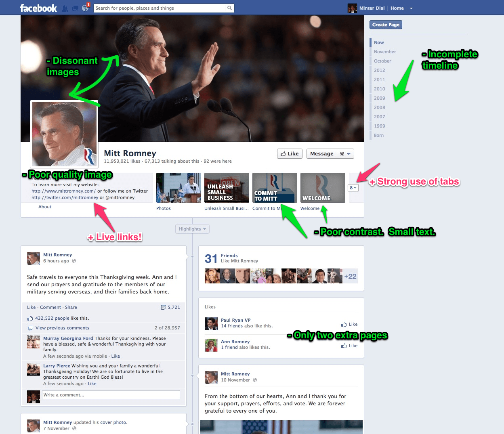Image resolution: width=504 pixels, height=434 pixels.
Task: Click Create Page button
Action: coord(386,25)
